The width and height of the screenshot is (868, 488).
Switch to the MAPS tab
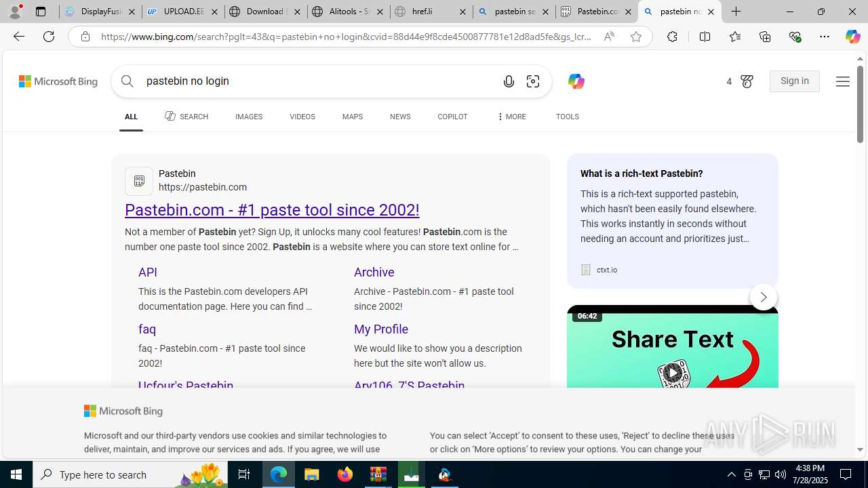[353, 117]
